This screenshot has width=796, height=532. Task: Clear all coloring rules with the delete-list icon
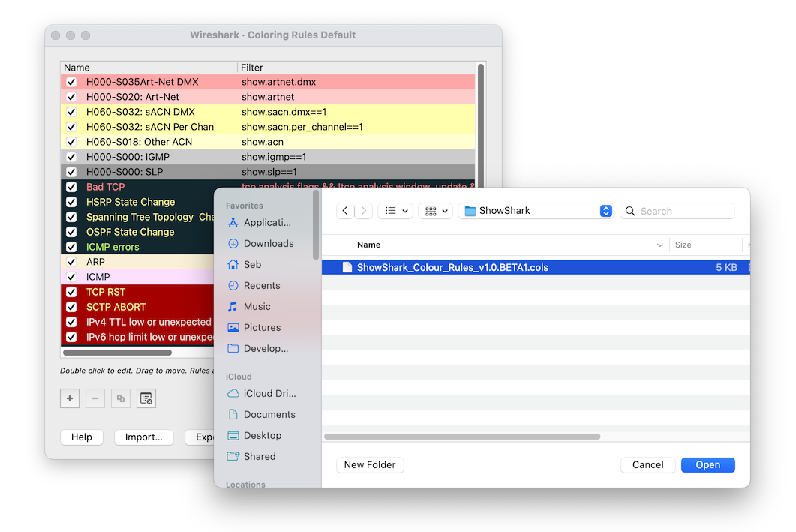point(146,398)
